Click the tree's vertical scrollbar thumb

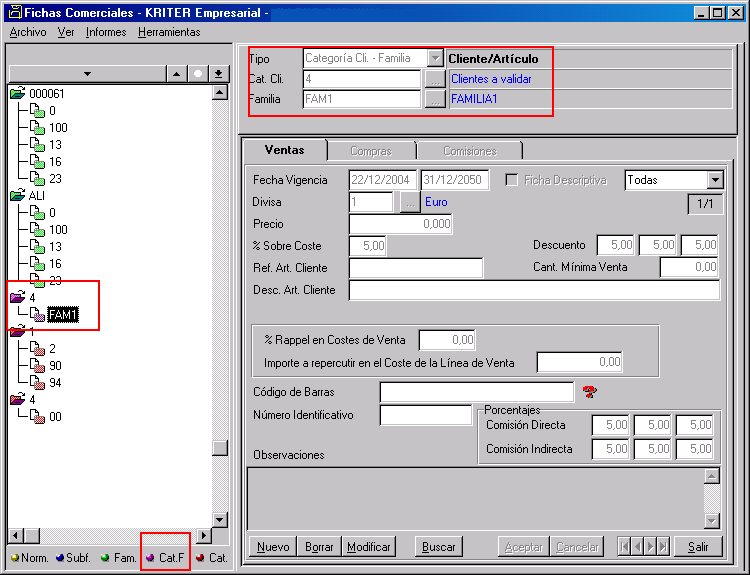click(x=219, y=448)
